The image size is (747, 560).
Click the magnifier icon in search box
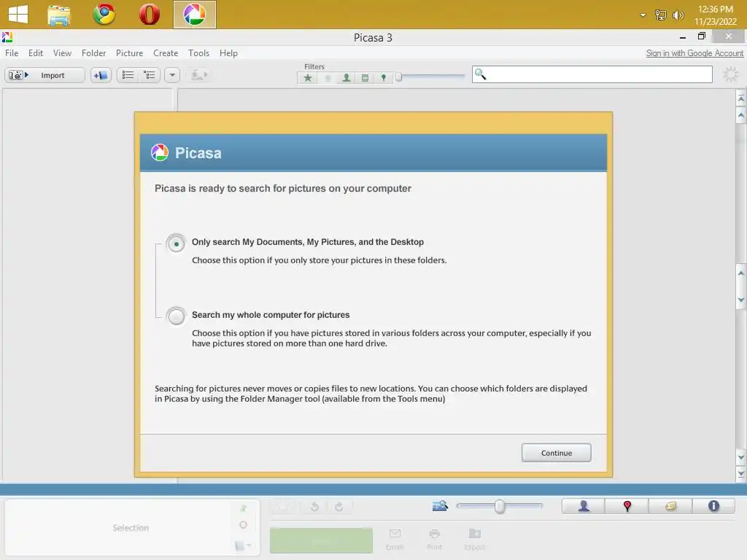[x=480, y=74]
